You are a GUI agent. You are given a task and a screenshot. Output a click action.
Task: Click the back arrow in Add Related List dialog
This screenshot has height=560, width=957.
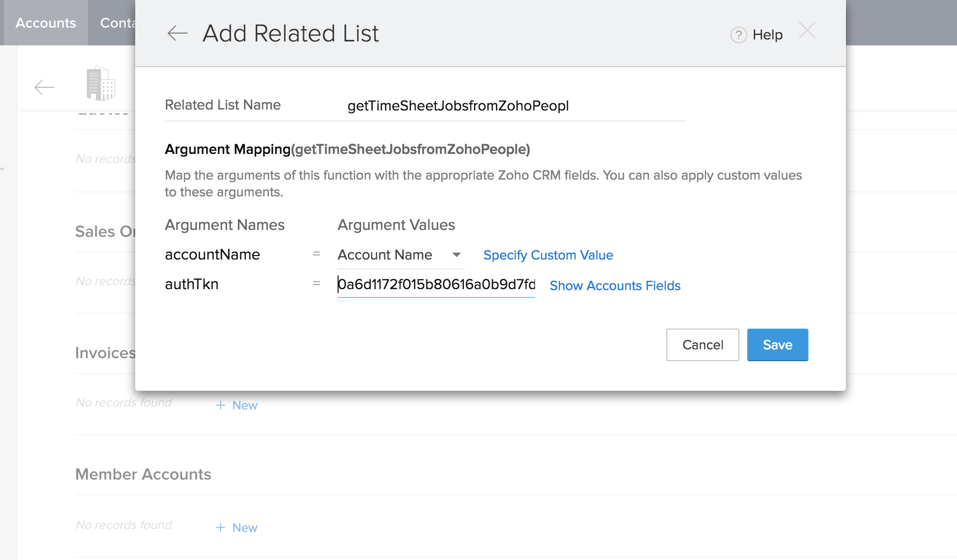(x=178, y=34)
